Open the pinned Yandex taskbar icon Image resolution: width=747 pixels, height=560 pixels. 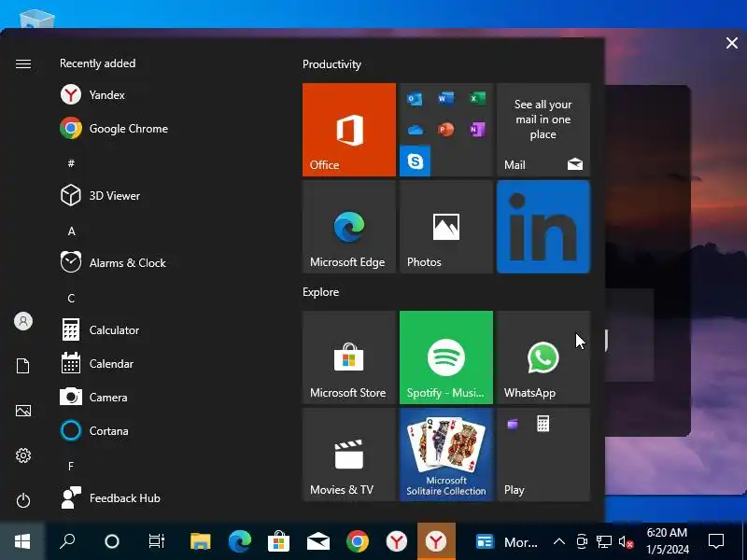(x=396, y=541)
